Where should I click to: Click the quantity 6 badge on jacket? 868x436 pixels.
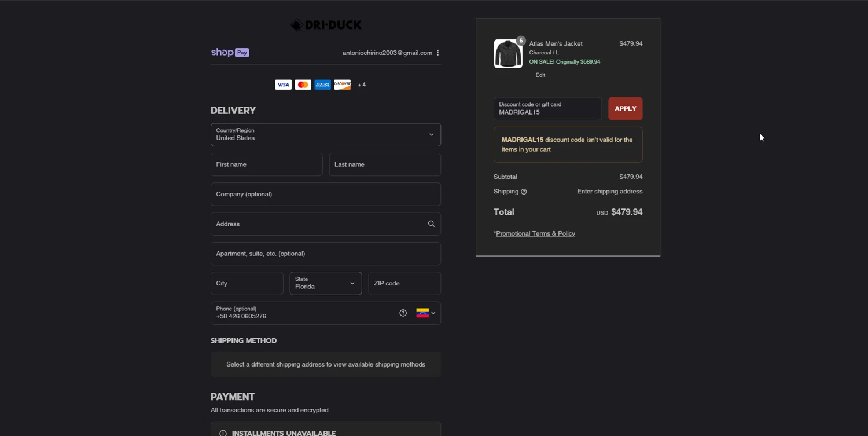(x=521, y=41)
